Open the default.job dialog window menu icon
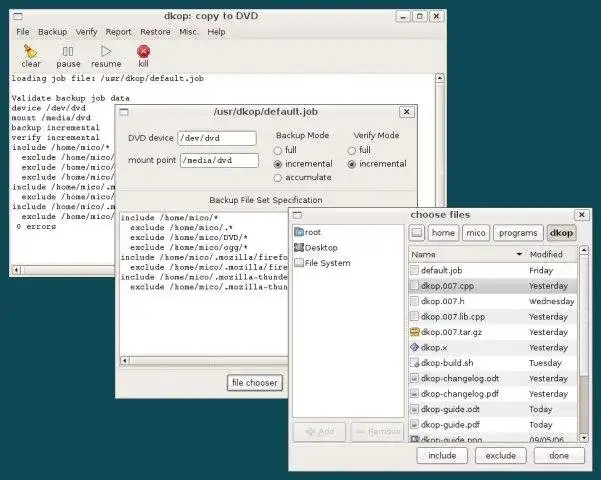 (124, 112)
